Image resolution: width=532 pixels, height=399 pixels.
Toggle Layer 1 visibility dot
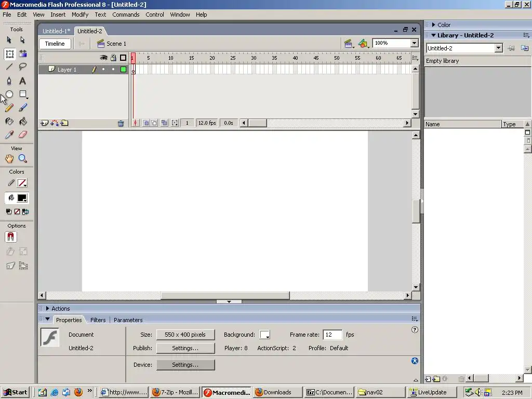[x=103, y=70]
